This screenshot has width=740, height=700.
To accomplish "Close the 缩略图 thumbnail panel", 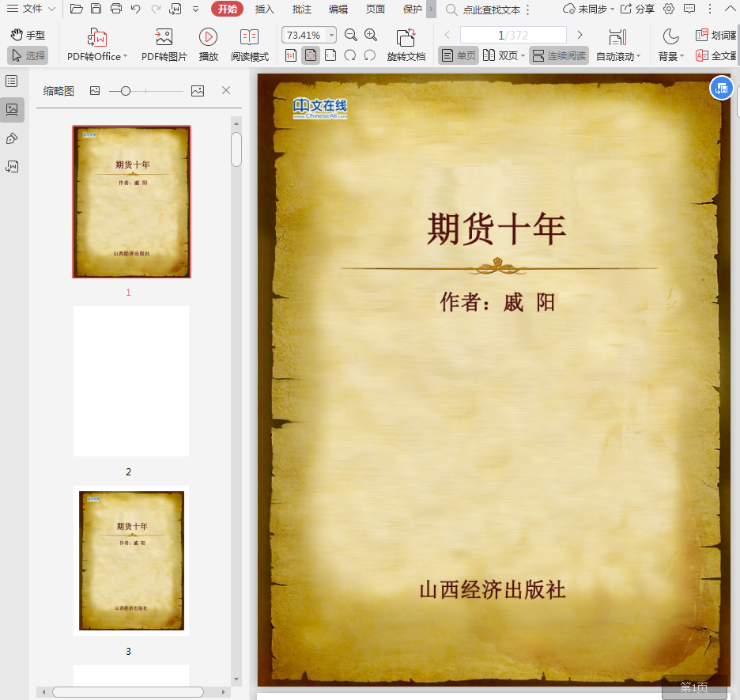I will point(226,90).
